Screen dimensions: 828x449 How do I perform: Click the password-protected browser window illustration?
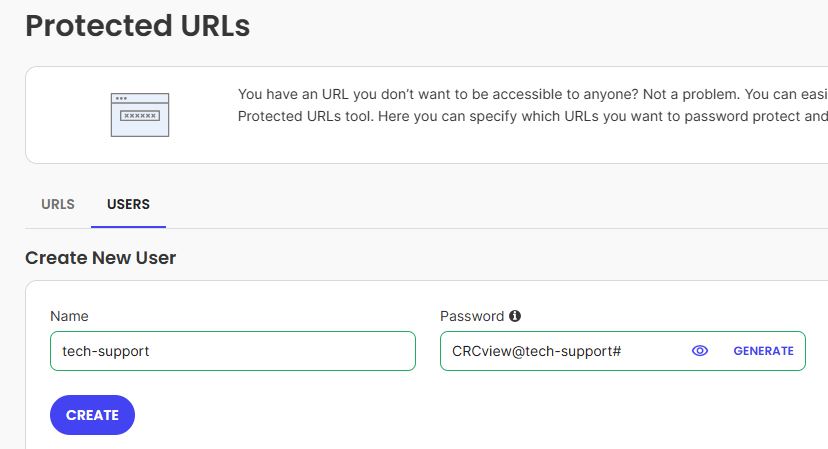(139, 115)
